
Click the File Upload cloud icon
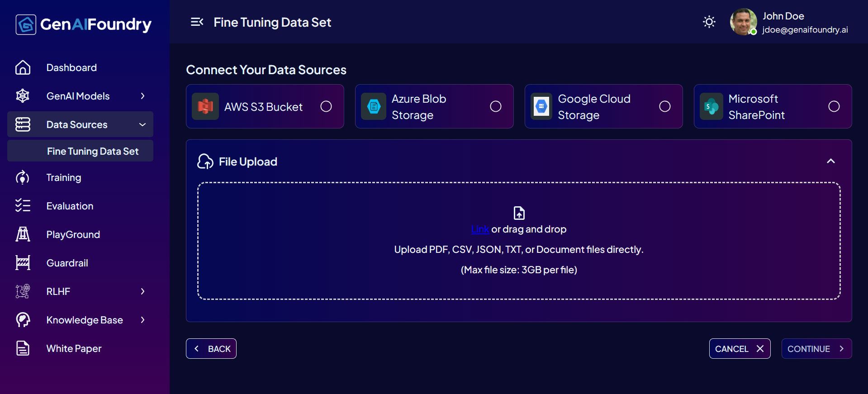click(x=205, y=161)
